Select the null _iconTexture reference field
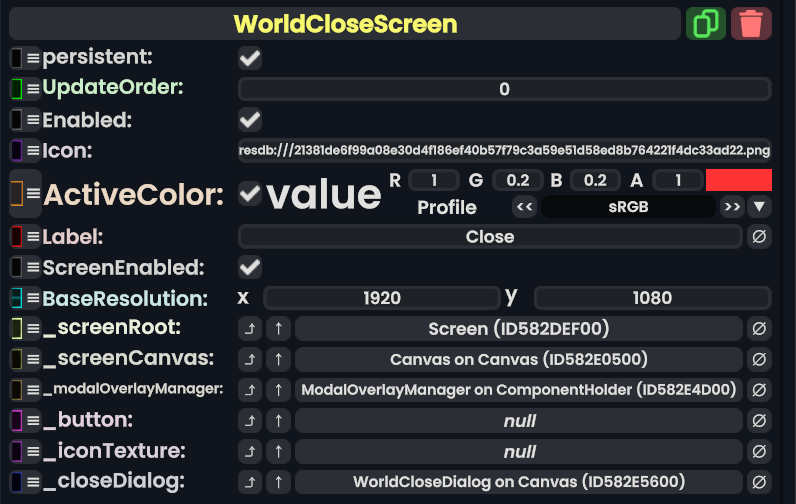Screen dimensions: 796x504 tap(519, 451)
